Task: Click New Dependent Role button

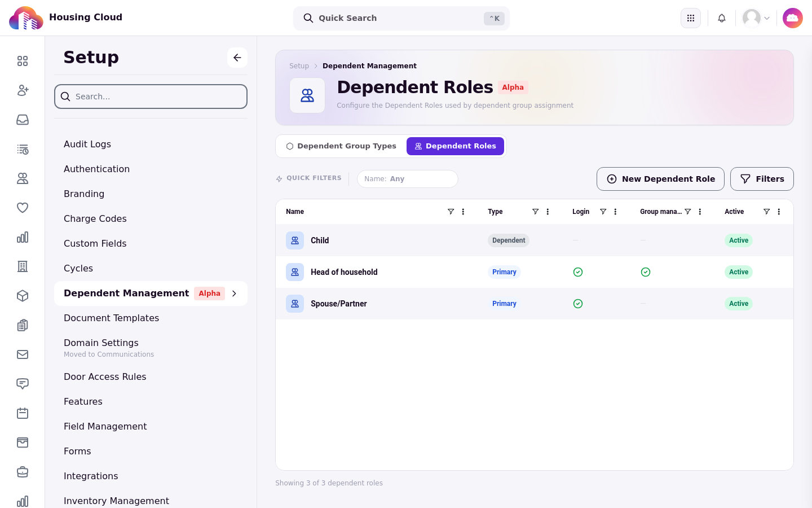Action: click(660, 179)
